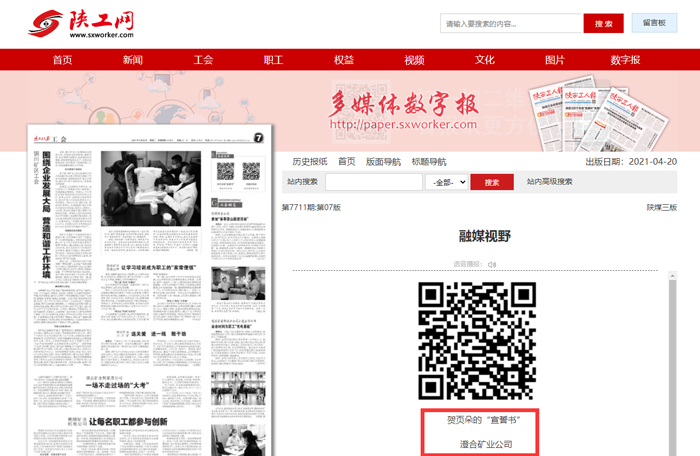Click the vertical headline 围绕企业发展大局 on page
Screen dimensions: 700x456
tap(46, 214)
